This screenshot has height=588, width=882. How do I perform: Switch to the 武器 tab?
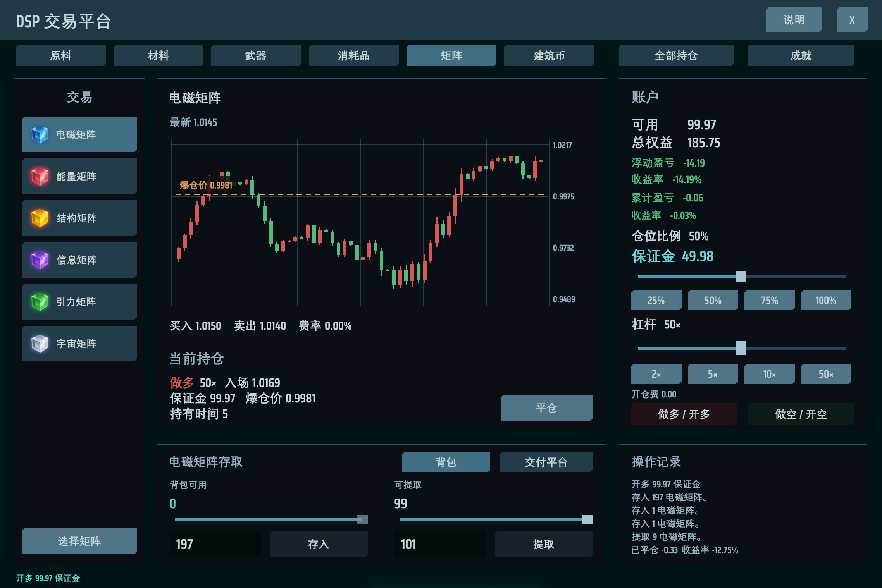(256, 55)
